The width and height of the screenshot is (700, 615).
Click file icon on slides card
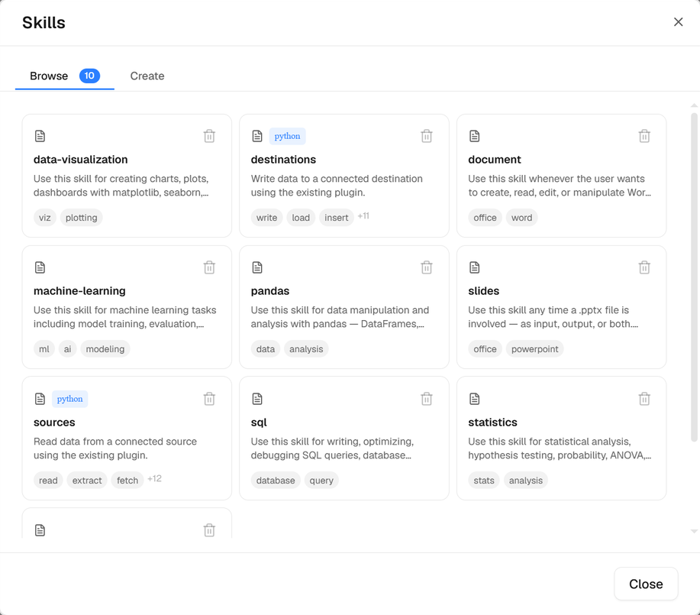pos(475,267)
